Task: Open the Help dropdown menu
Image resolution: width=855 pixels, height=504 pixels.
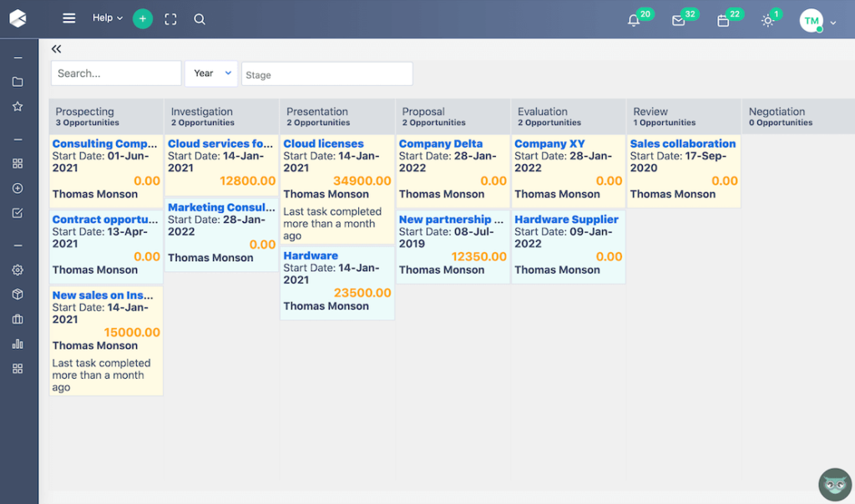Action: click(107, 18)
